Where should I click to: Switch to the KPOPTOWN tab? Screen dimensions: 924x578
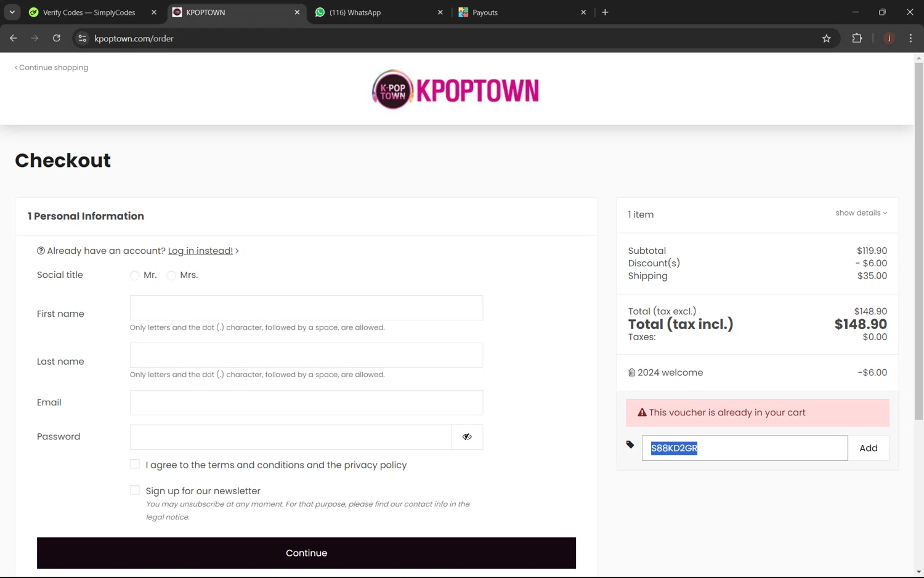point(236,12)
